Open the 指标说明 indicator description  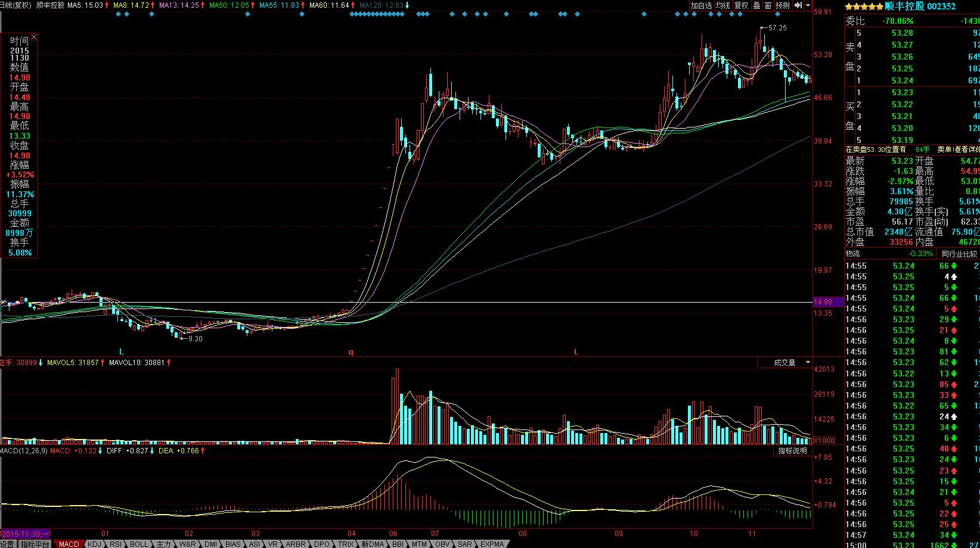click(x=792, y=451)
